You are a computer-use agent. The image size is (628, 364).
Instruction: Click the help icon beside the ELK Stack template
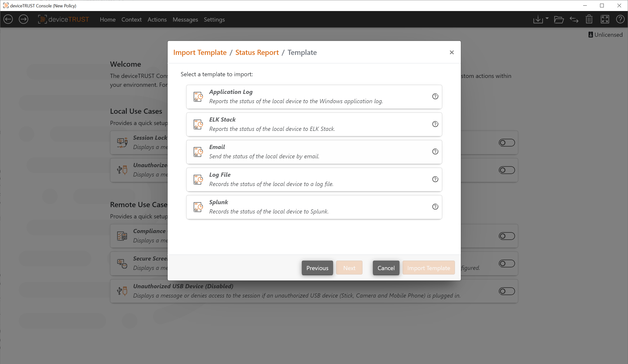[435, 124]
